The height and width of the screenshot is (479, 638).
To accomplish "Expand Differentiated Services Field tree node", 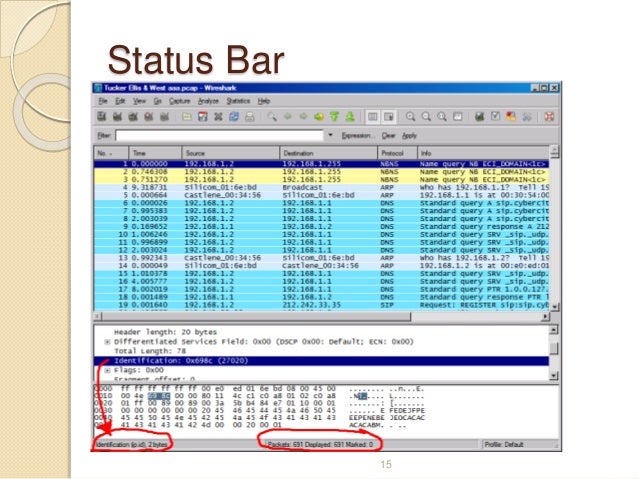I will pos(107,342).
